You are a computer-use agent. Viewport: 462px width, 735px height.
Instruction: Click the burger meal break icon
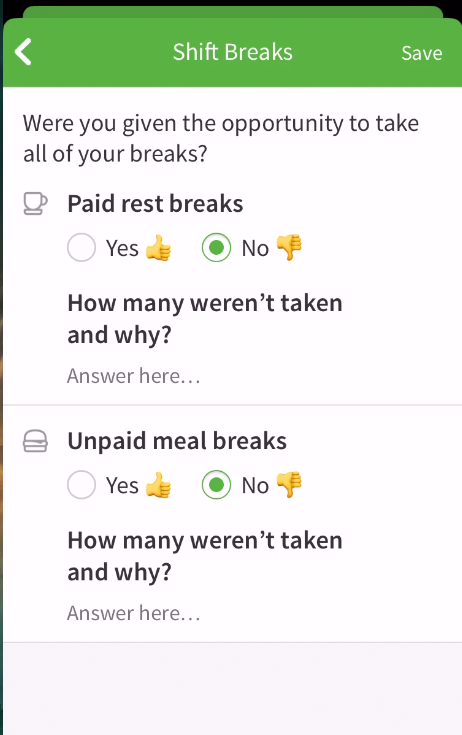35,441
